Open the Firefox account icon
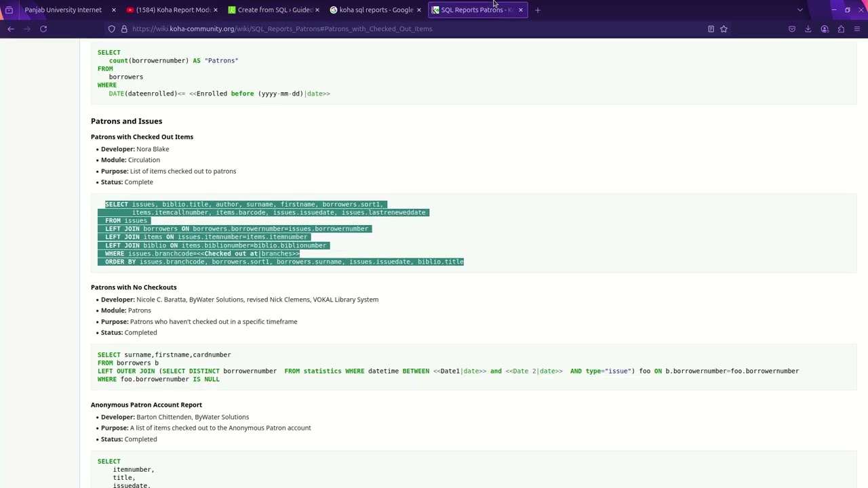The image size is (868, 488). click(x=825, y=29)
